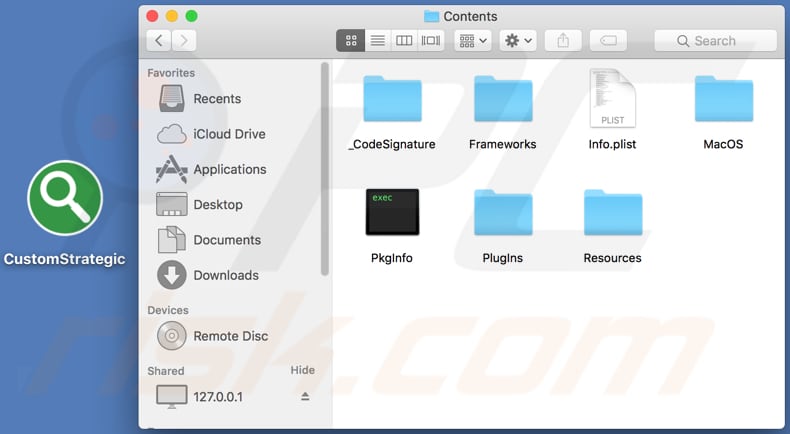This screenshot has height=434, width=790.
Task: Go forward with the right arrow button
Action: (184, 40)
